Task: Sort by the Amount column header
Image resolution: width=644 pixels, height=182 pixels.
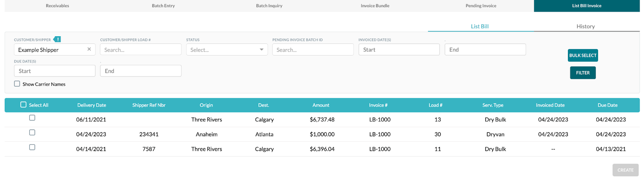Action: [x=321, y=105]
